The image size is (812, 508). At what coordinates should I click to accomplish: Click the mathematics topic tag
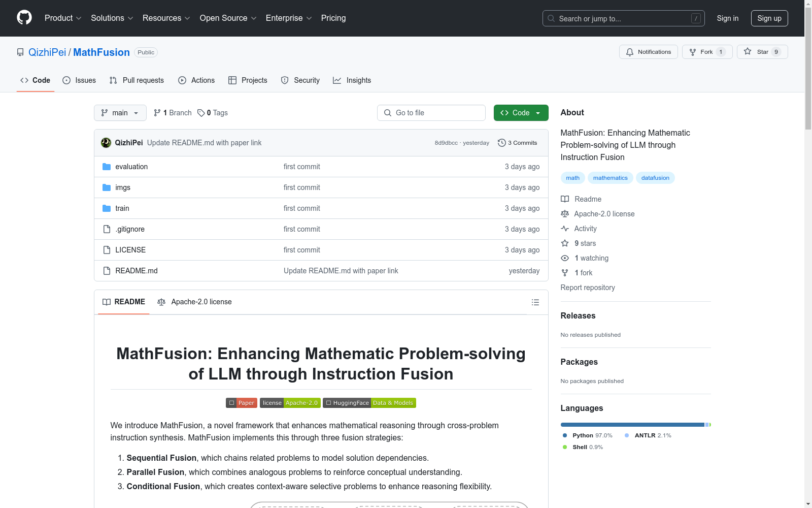(x=610, y=178)
